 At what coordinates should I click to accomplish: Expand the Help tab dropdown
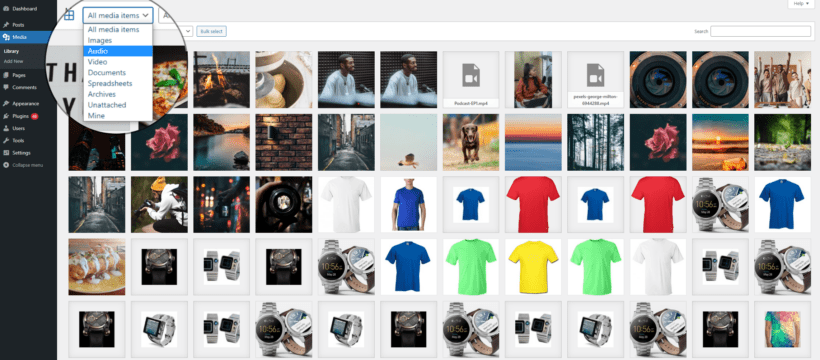pos(801,4)
